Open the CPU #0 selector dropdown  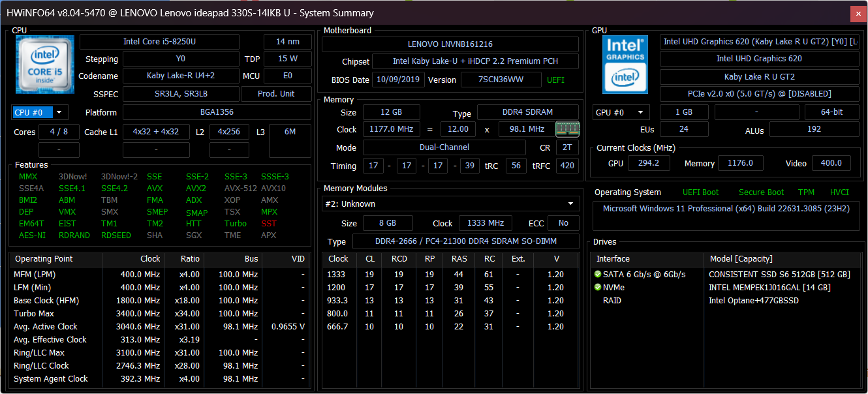pos(40,112)
